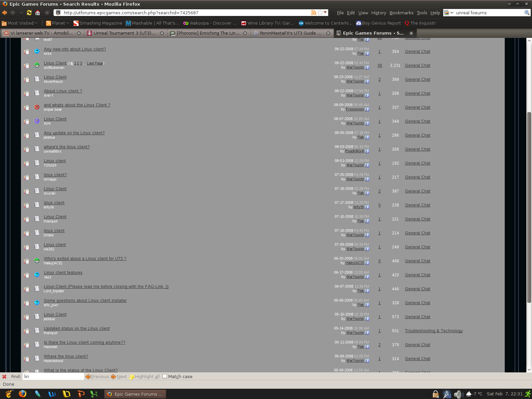Open the History menu
Image resolution: width=532 pixels, height=399 pixels.
379,13
